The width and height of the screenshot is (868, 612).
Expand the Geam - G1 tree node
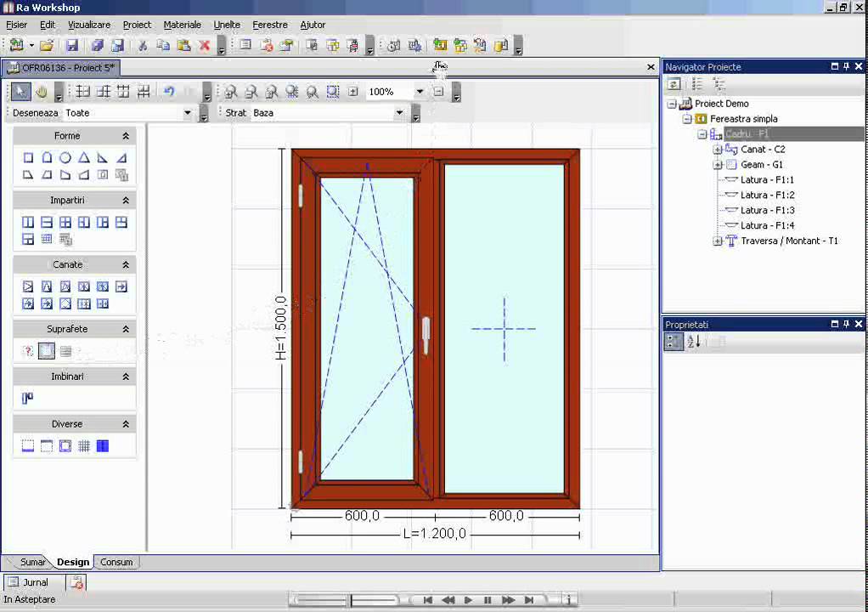pos(718,165)
